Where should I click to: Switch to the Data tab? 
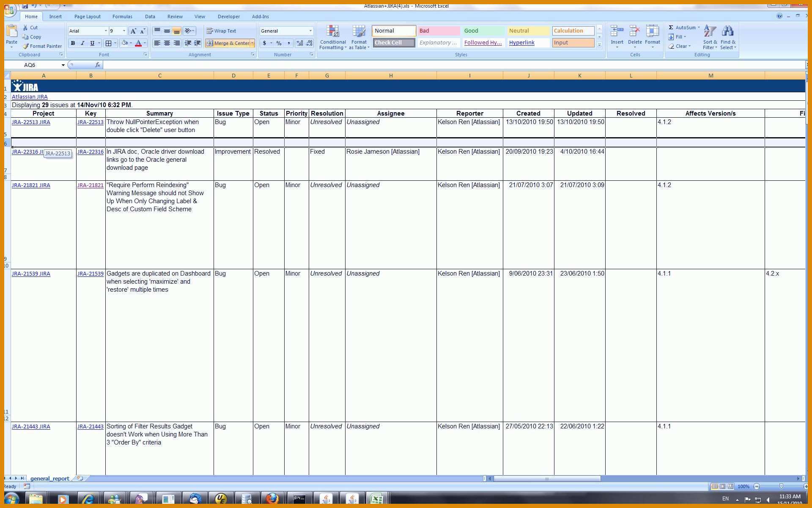(150, 17)
